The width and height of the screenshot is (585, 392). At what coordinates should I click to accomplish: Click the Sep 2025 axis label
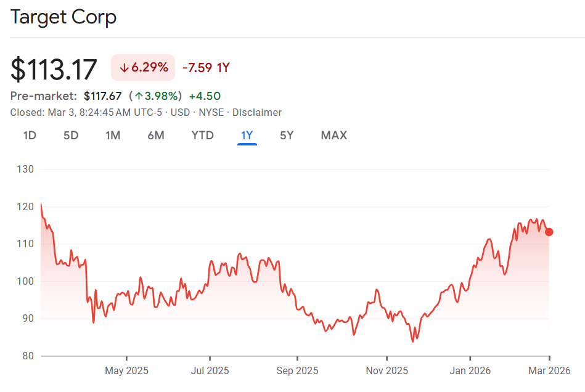coord(297,370)
